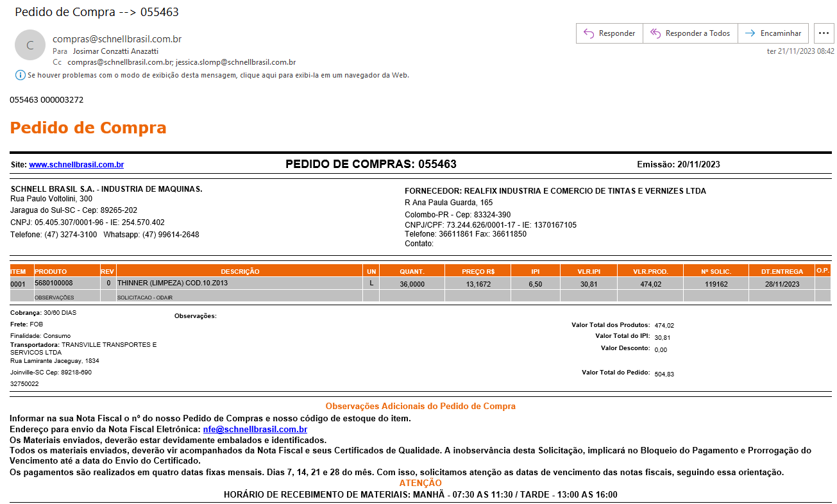This screenshot has height=504, width=837.
Task: Click Responder a Todos to reply all
Action: tap(690, 33)
